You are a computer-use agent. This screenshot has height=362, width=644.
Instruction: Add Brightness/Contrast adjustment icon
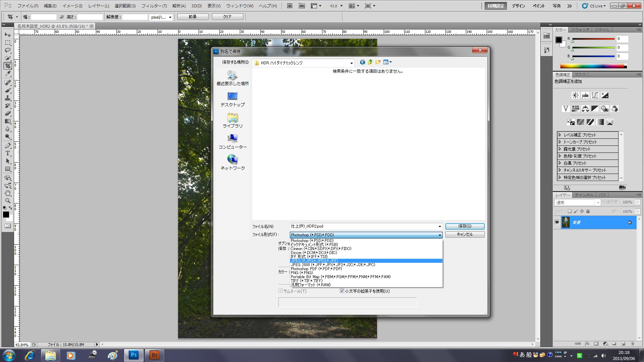click(x=575, y=95)
